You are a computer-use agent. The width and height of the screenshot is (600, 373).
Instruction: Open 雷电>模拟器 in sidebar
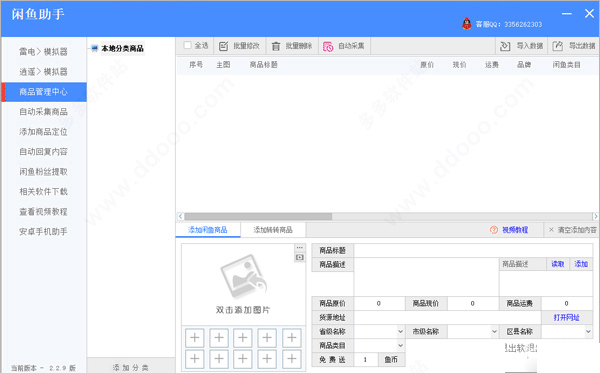point(44,52)
